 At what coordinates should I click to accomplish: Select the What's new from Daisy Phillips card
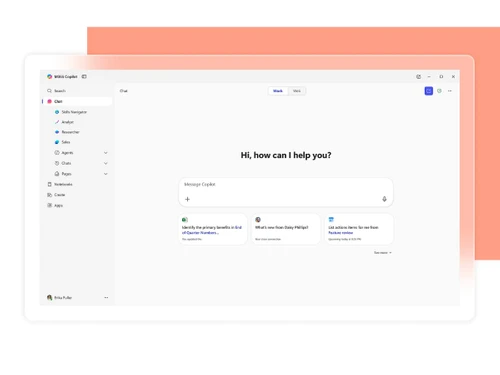[x=286, y=229]
